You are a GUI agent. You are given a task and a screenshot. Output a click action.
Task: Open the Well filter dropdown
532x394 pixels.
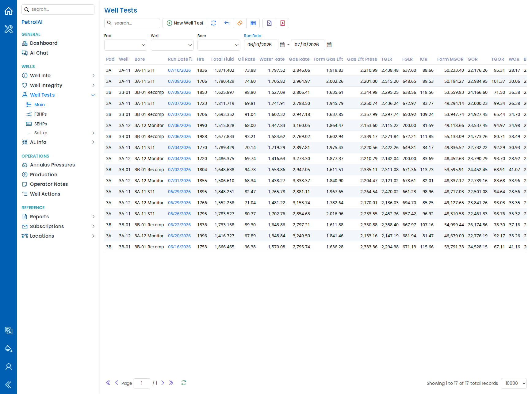tap(172, 45)
